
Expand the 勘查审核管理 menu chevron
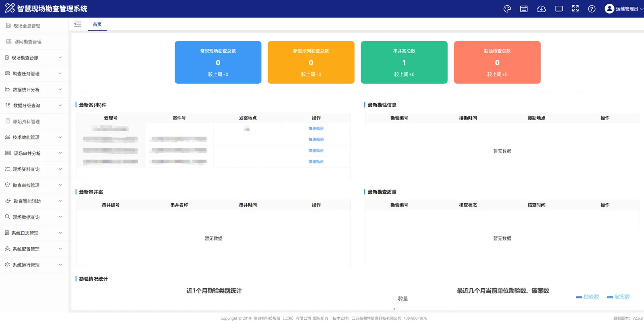pyautogui.click(x=60, y=185)
